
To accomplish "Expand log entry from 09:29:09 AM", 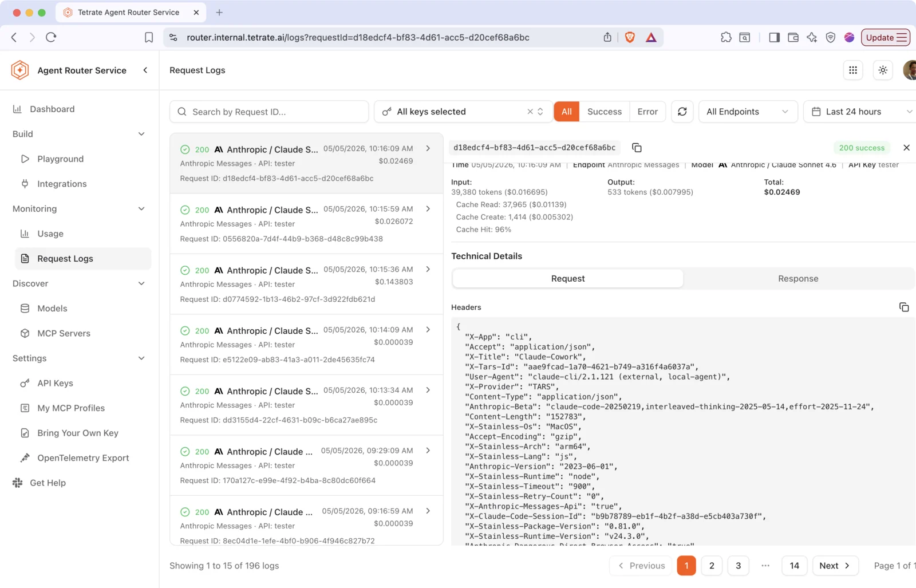I will pyautogui.click(x=428, y=451).
